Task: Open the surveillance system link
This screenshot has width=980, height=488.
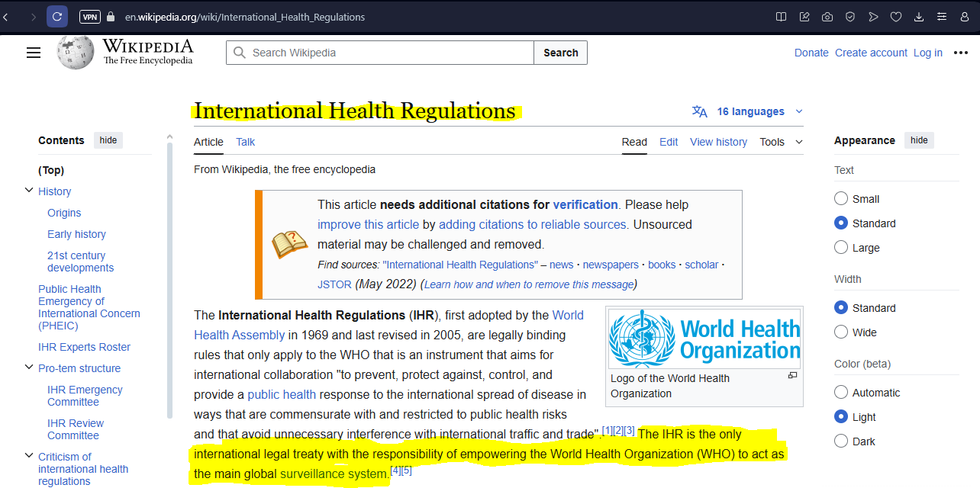Action: pos(334,474)
